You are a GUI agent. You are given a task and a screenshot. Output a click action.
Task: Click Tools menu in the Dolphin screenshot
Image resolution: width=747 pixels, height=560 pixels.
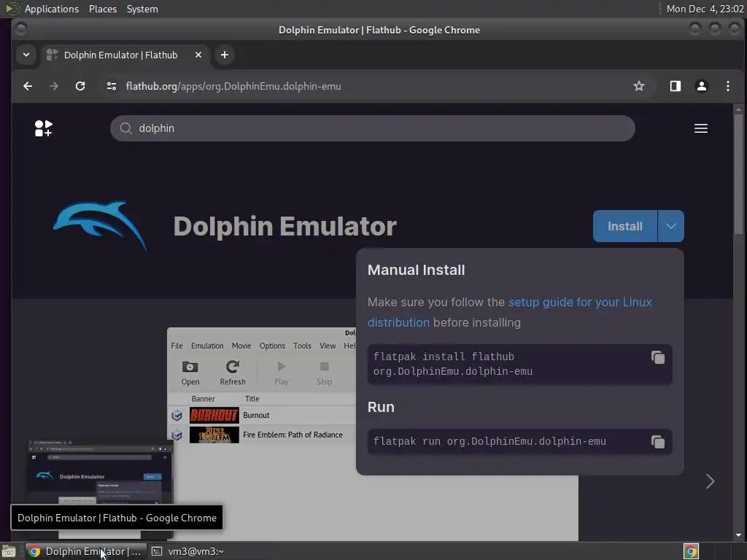point(302,346)
